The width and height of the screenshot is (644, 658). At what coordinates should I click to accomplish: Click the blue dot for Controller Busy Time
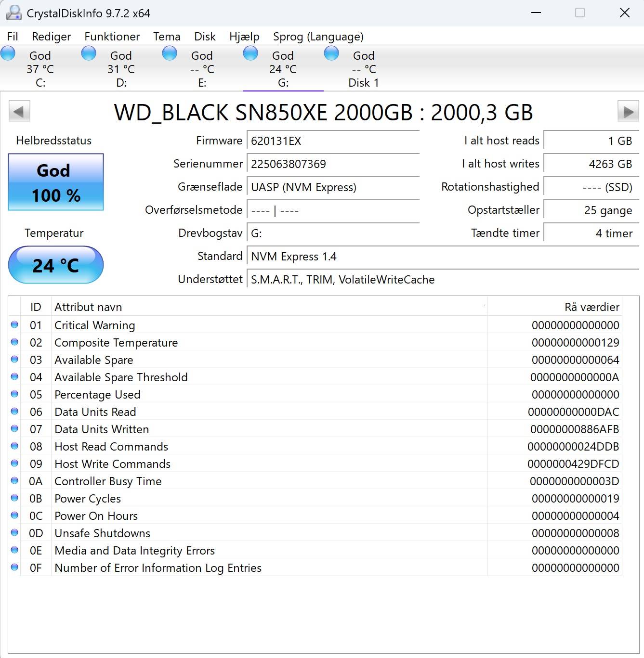click(x=14, y=481)
